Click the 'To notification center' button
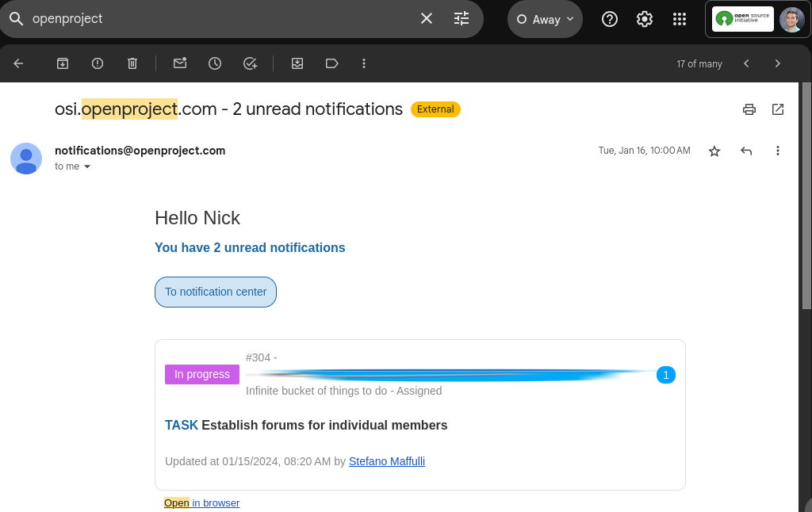The image size is (812, 512). click(216, 292)
